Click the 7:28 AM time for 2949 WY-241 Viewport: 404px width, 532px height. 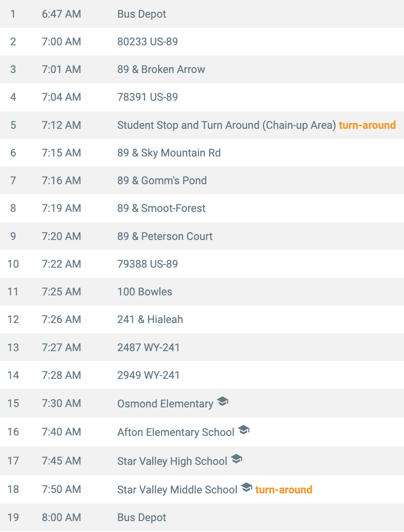[x=61, y=375]
